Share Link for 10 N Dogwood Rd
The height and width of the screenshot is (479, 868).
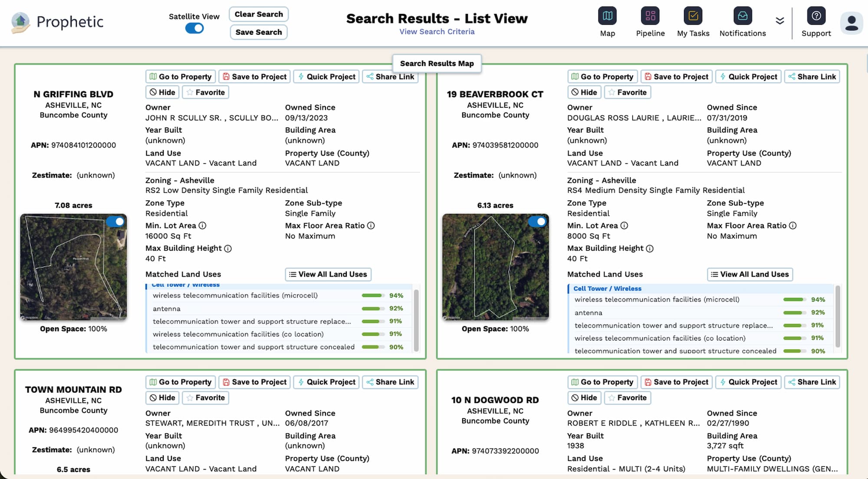[812, 382]
